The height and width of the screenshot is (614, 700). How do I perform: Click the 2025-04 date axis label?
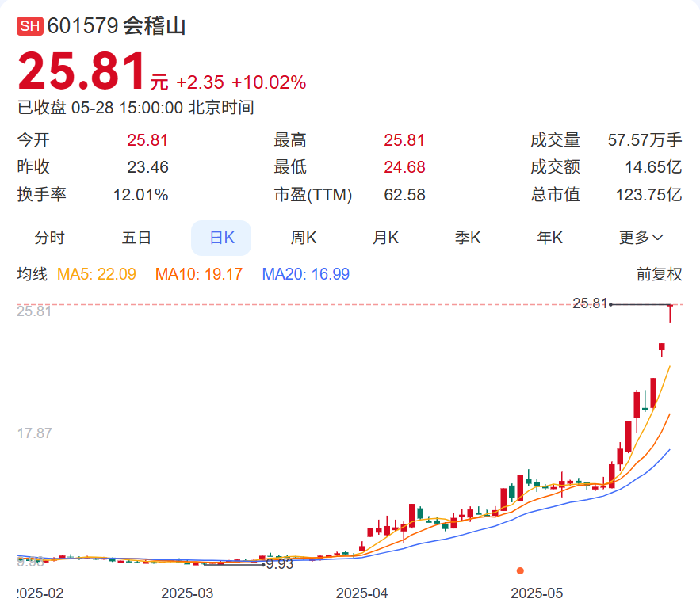pos(361,593)
